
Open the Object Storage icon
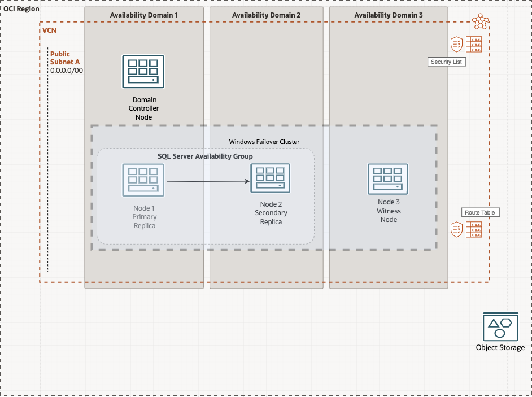click(x=500, y=326)
